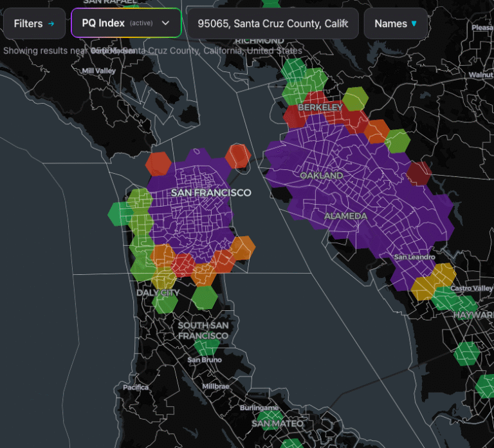This screenshot has width=494, height=448.
Task: Select the San Francisco map label
Action: coord(211,192)
